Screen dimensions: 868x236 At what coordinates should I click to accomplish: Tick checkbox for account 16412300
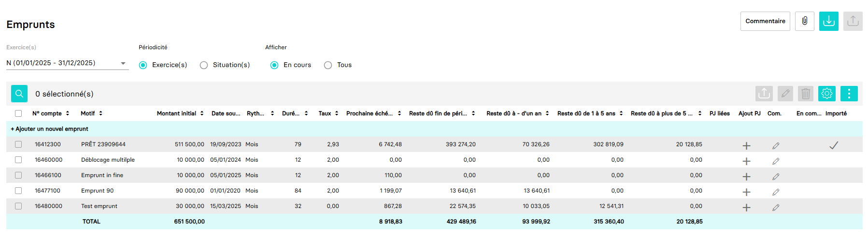pyautogui.click(x=18, y=144)
